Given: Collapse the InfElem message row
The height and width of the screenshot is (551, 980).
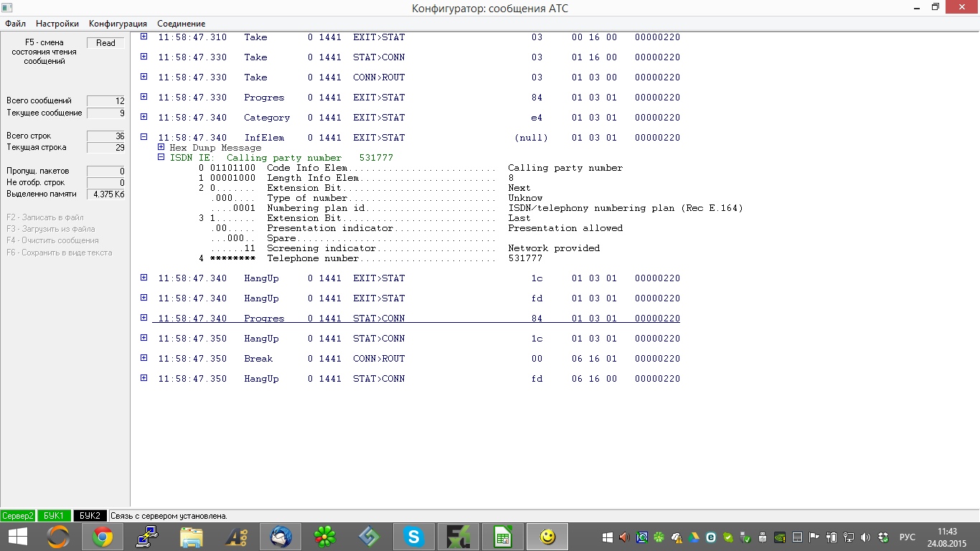Looking at the screenshot, I should [143, 137].
